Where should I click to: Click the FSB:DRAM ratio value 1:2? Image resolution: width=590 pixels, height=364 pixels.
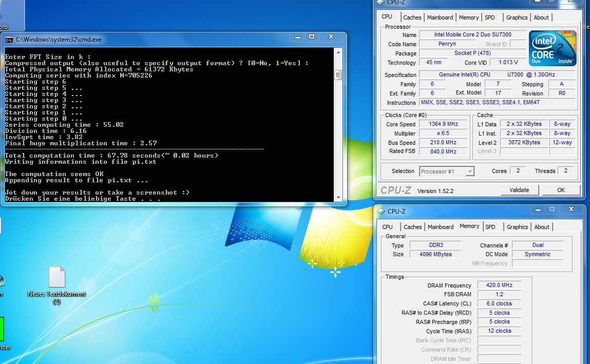(x=499, y=294)
